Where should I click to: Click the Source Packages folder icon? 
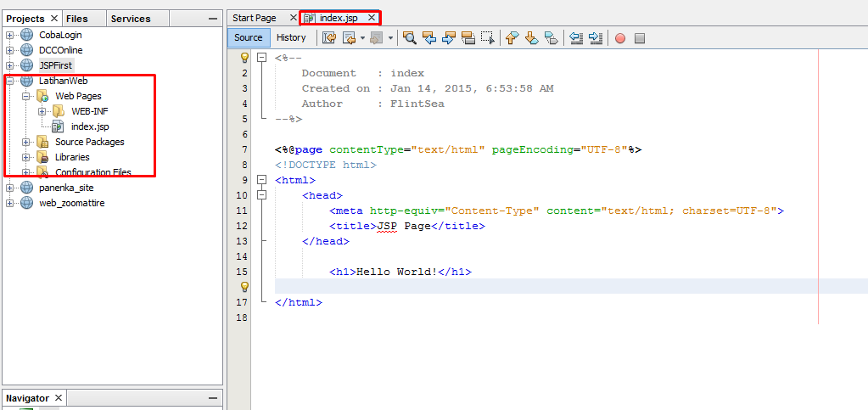pos(42,142)
